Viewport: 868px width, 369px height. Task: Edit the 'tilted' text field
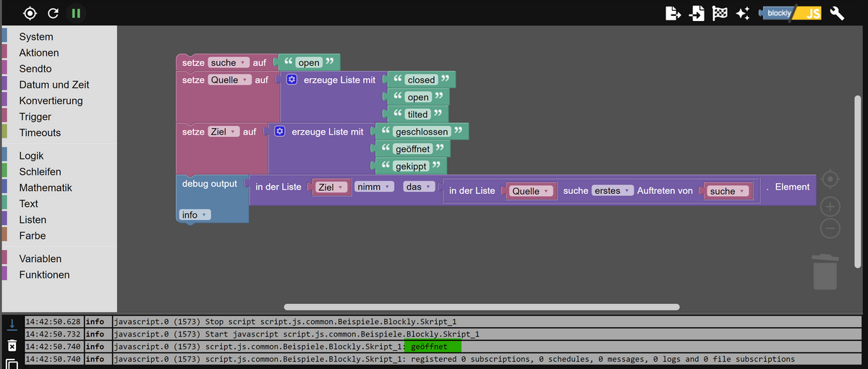[418, 114]
